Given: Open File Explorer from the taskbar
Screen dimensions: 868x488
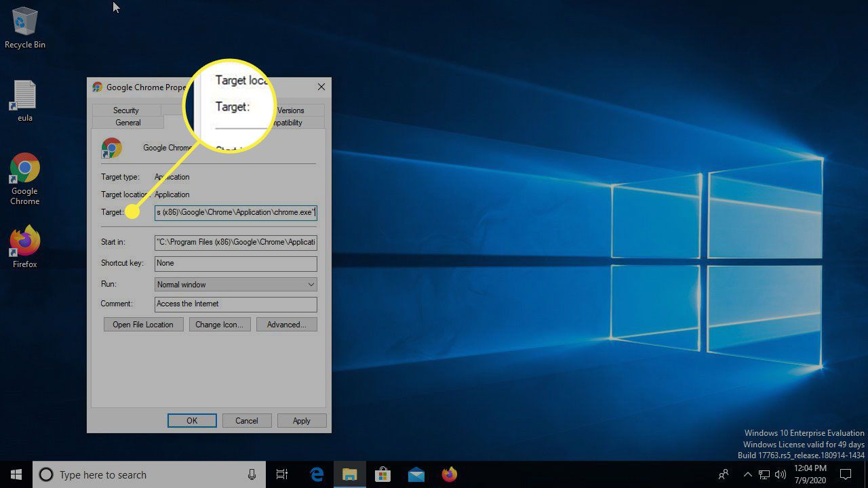Looking at the screenshot, I should [349, 474].
